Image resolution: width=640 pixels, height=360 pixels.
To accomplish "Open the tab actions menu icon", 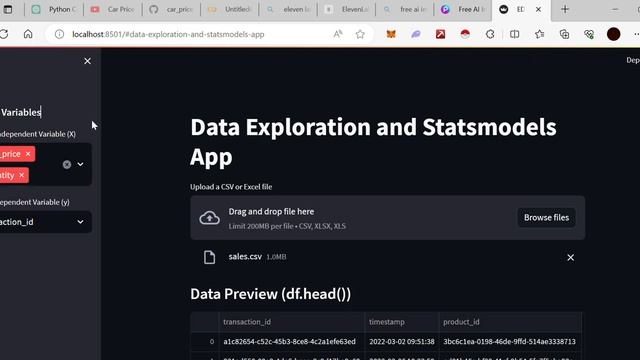I will pos(8,9).
